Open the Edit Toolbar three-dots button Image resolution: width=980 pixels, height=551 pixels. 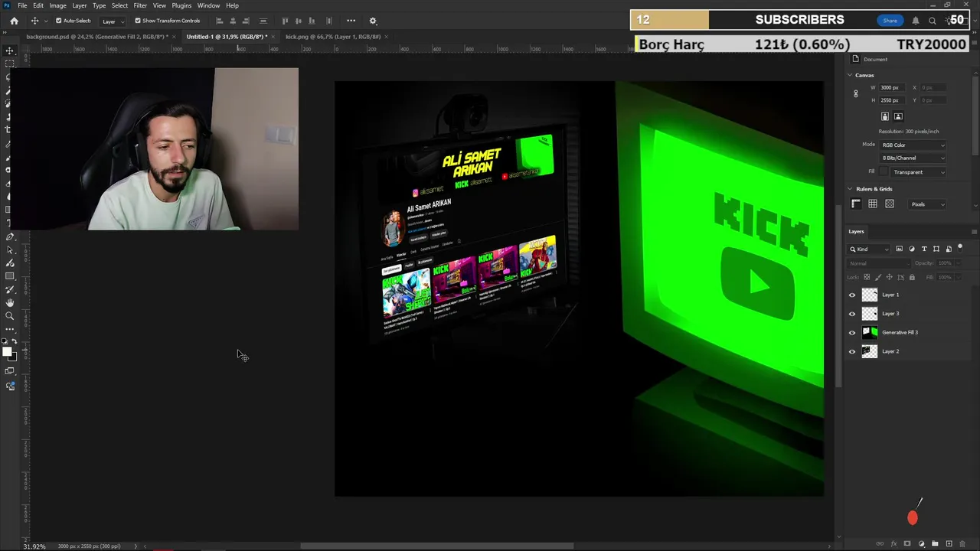point(9,329)
